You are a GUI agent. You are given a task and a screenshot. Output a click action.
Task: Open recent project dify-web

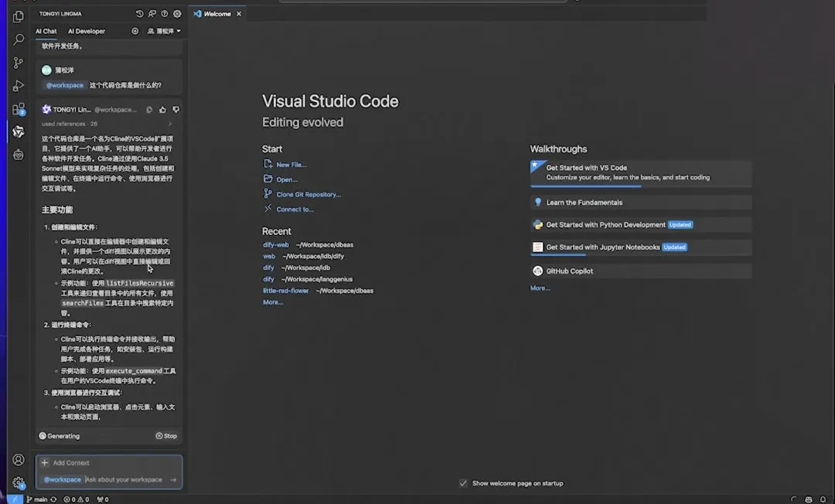(276, 245)
